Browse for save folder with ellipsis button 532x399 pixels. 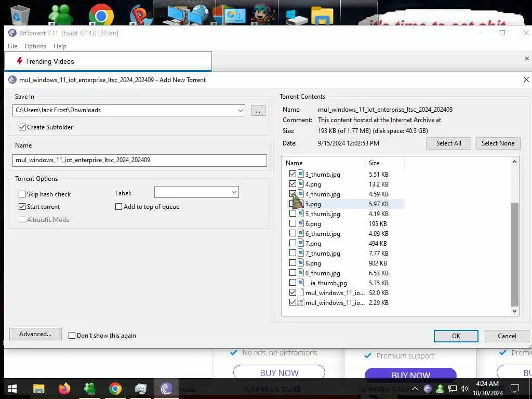pos(258,111)
